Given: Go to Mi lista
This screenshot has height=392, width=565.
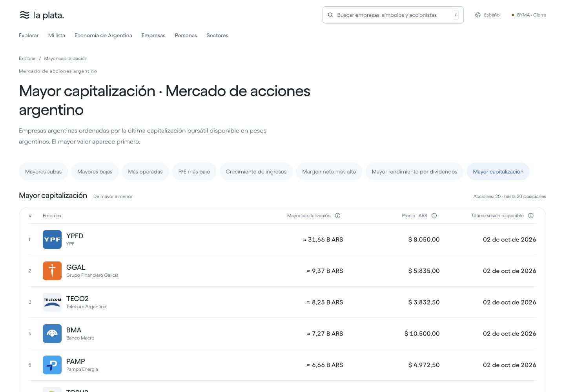Looking at the screenshot, I should coord(56,35).
